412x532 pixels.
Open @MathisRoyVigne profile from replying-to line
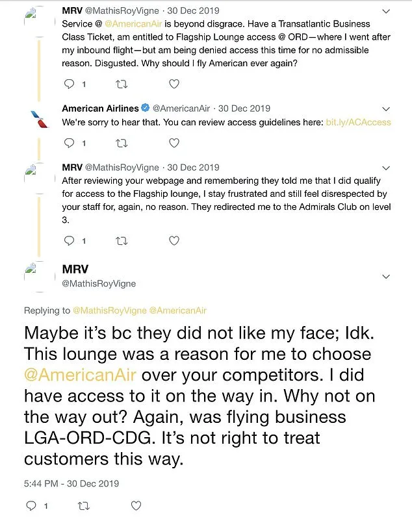click(x=111, y=310)
